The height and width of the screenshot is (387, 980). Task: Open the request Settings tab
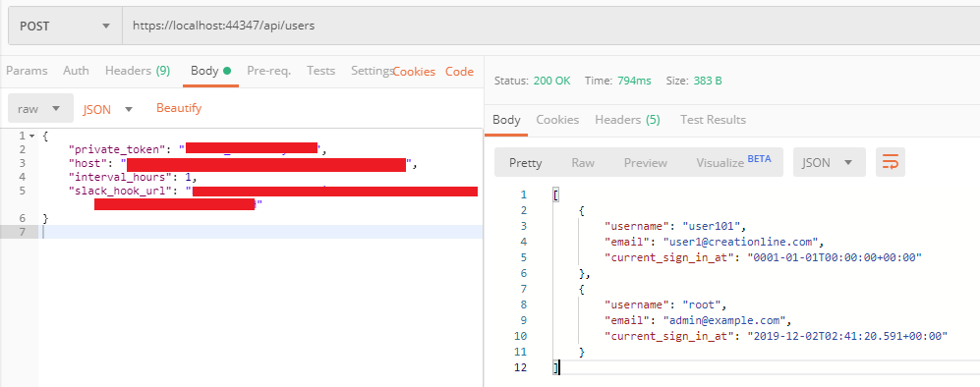pos(372,71)
